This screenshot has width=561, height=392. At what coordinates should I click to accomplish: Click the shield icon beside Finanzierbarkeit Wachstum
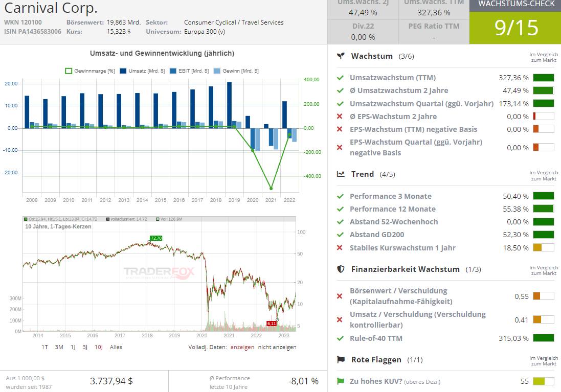(x=341, y=269)
